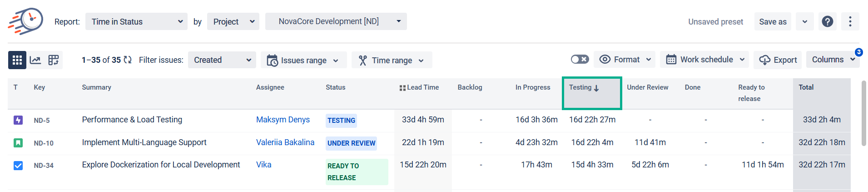Open the help question mark icon
Viewport: 868px width, 192px height.
pyautogui.click(x=828, y=21)
